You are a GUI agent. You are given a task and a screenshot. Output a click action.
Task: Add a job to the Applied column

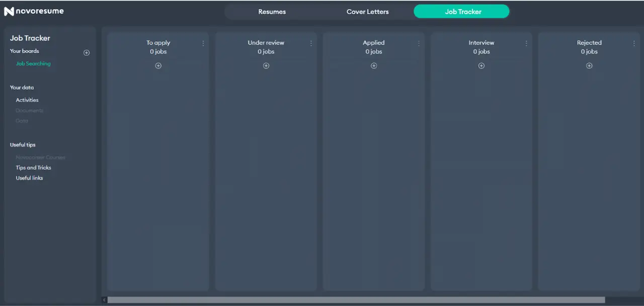(x=373, y=65)
